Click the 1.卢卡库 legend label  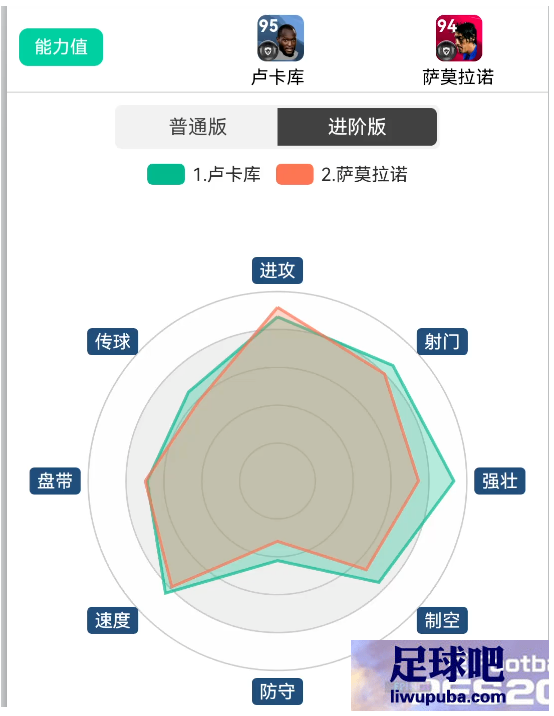(227, 174)
